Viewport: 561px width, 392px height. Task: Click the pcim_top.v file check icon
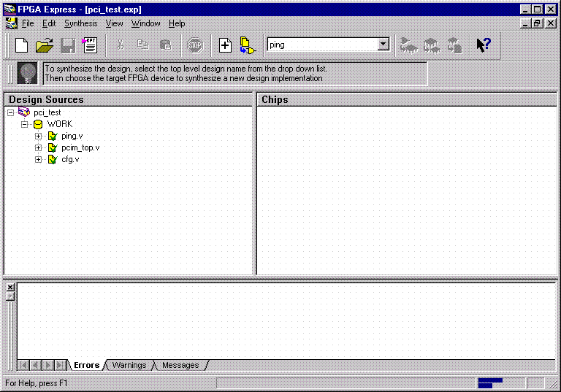click(x=53, y=147)
